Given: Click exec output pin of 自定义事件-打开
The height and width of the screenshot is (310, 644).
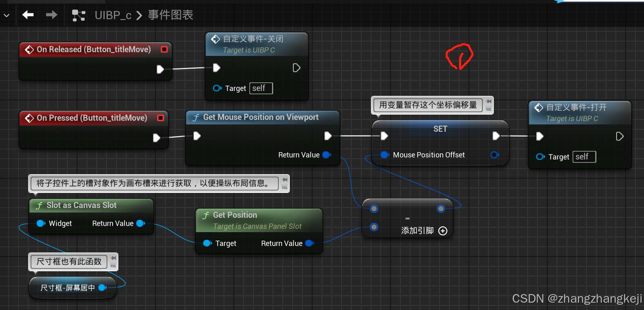Looking at the screenshot, I should tap(620, 136).
